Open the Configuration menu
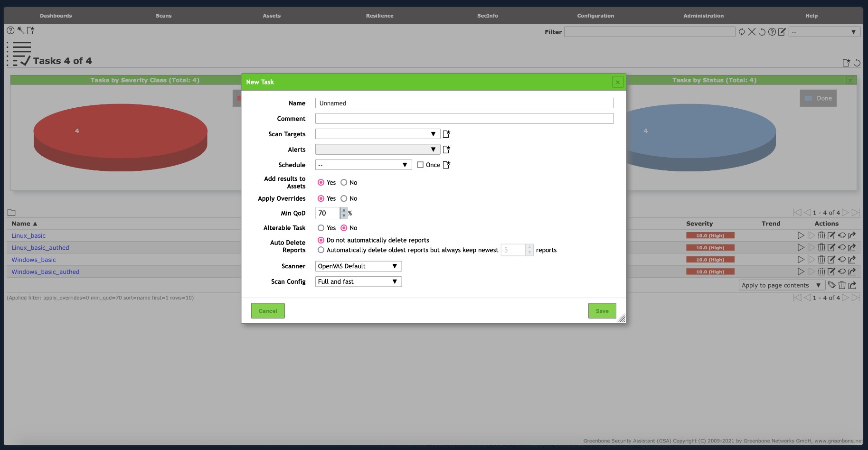The image size is (868, 450). [x=595, y=16]
